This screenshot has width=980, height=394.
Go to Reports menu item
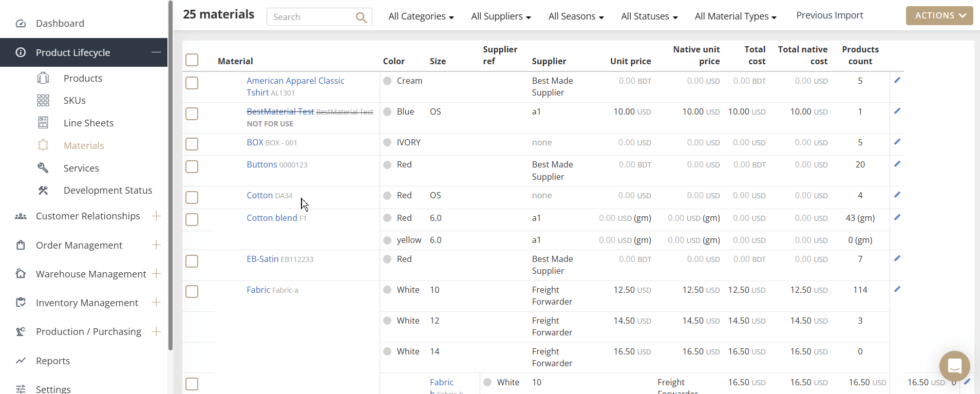tap(53, 361)
